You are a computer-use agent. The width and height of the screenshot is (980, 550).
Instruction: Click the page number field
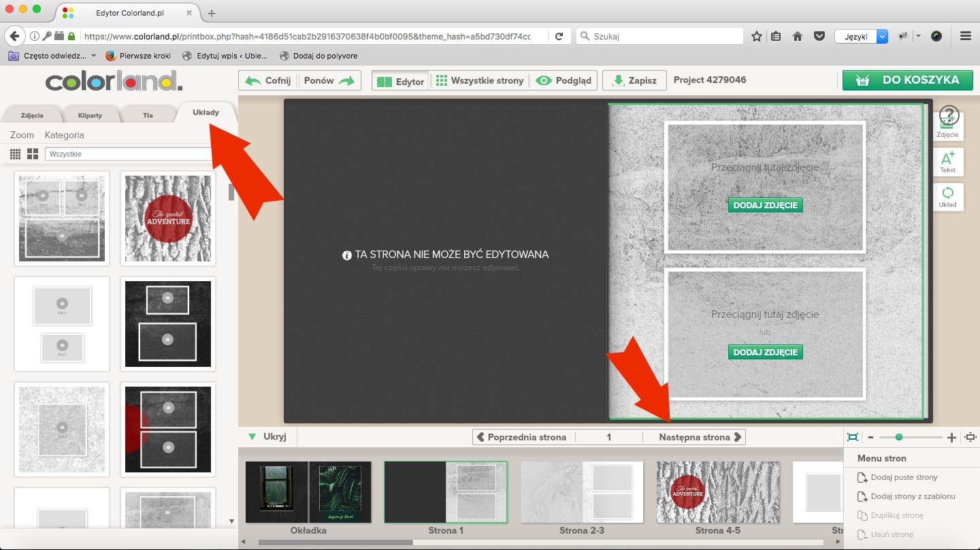pyautogui.click(x=609, y=437)
